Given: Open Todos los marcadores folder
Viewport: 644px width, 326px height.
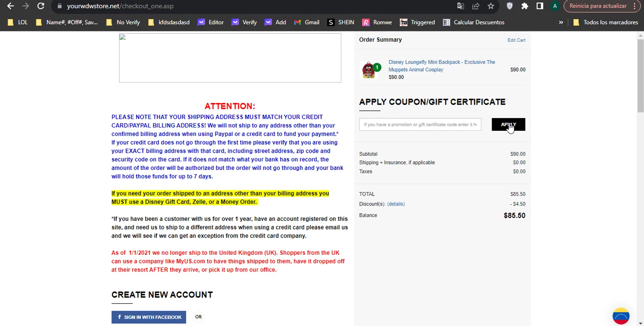Looking at the screenshot, I should click(x=605, y=22).
